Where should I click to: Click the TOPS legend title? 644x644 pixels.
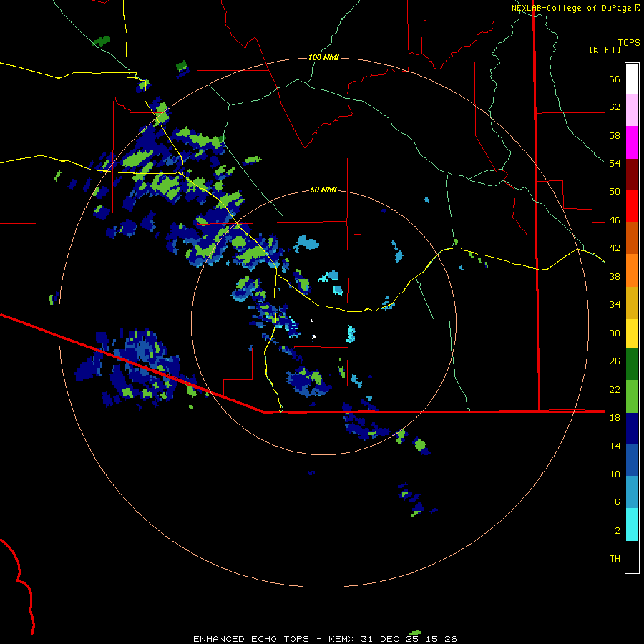click(x=629, y=43)
